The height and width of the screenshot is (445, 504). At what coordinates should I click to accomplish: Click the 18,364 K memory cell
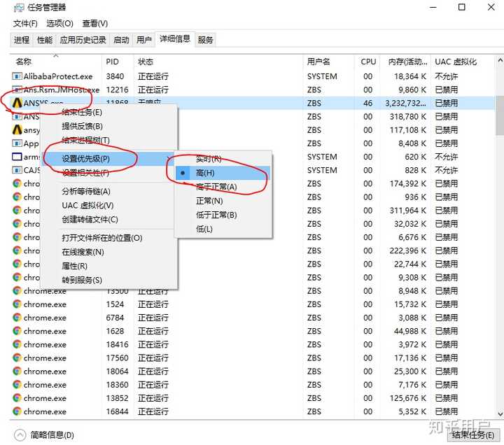(410, 76)
